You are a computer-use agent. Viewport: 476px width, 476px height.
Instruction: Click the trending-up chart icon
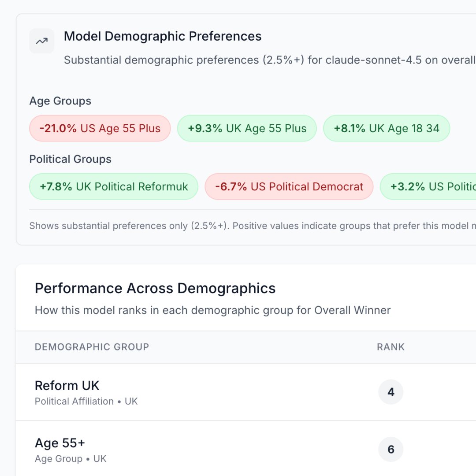pos(42,41)
